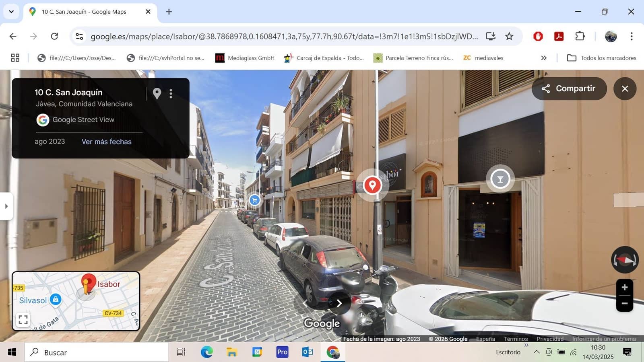
Task: Click the red Isabor location pin marker
Action: click(372, 184)
